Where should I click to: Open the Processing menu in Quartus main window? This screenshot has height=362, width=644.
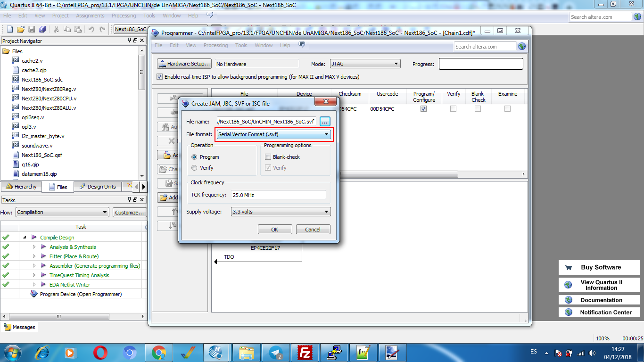tap(124, 16)
